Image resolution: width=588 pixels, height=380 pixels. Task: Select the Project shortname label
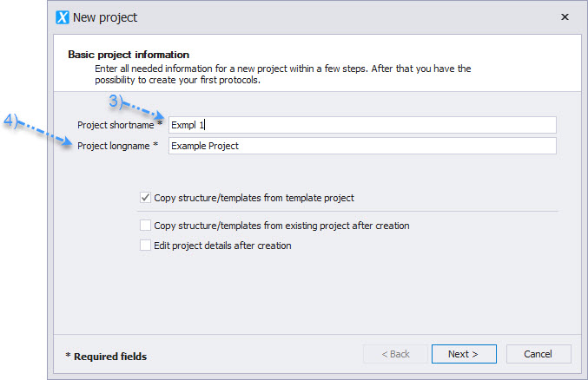pos(116,125)
